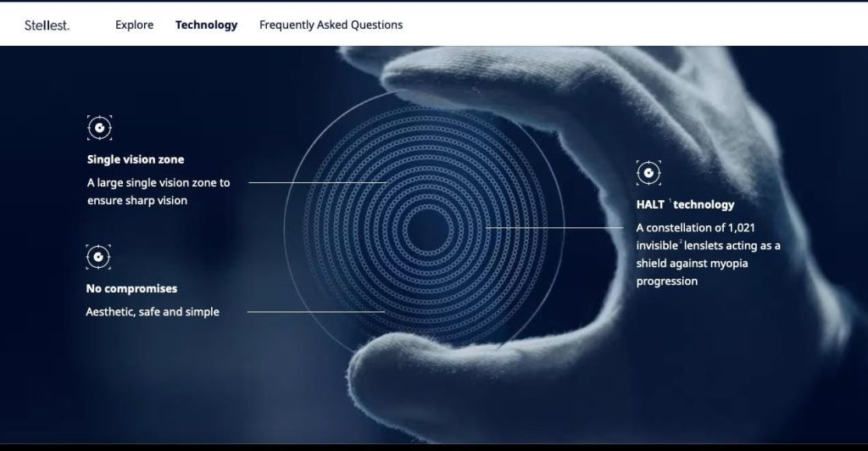Select the Technology navigation tab
Viewport: 868px width, 451px height.
206,25
